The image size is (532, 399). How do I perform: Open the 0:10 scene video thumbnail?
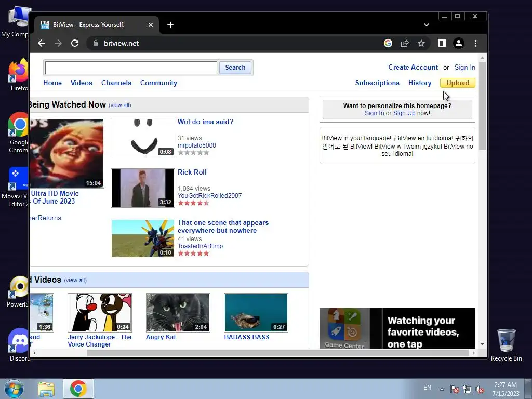coord(142,238)
